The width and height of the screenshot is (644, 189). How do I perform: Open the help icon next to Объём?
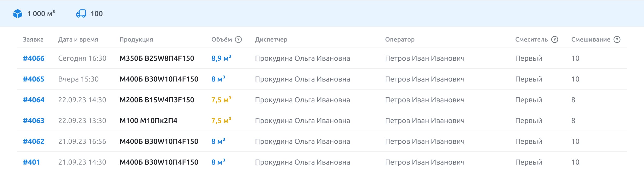[x=239, y=39]
